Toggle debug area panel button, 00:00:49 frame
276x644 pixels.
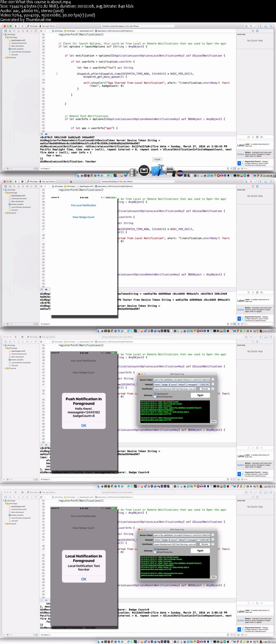pos(265,26)
